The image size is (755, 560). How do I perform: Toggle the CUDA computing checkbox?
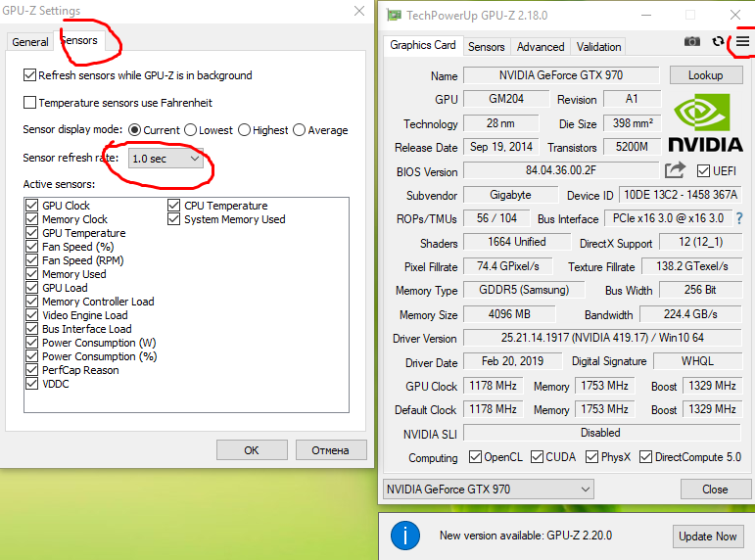537,456
